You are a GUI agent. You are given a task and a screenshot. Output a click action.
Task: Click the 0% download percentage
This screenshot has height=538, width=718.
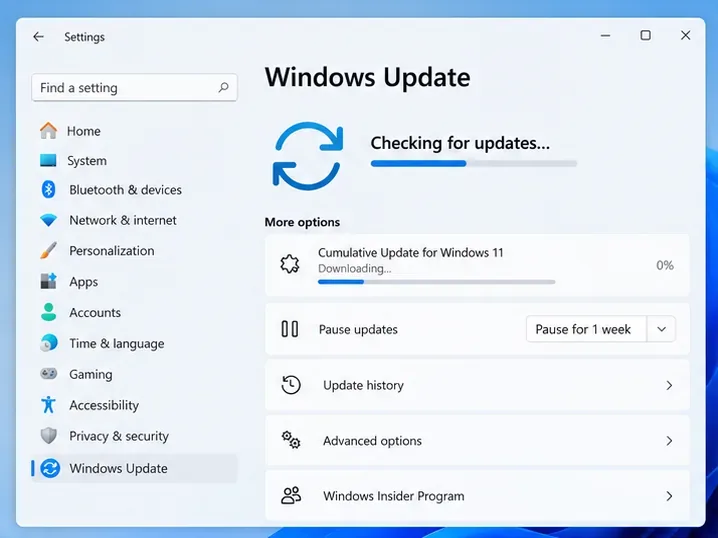pos(665,265)
